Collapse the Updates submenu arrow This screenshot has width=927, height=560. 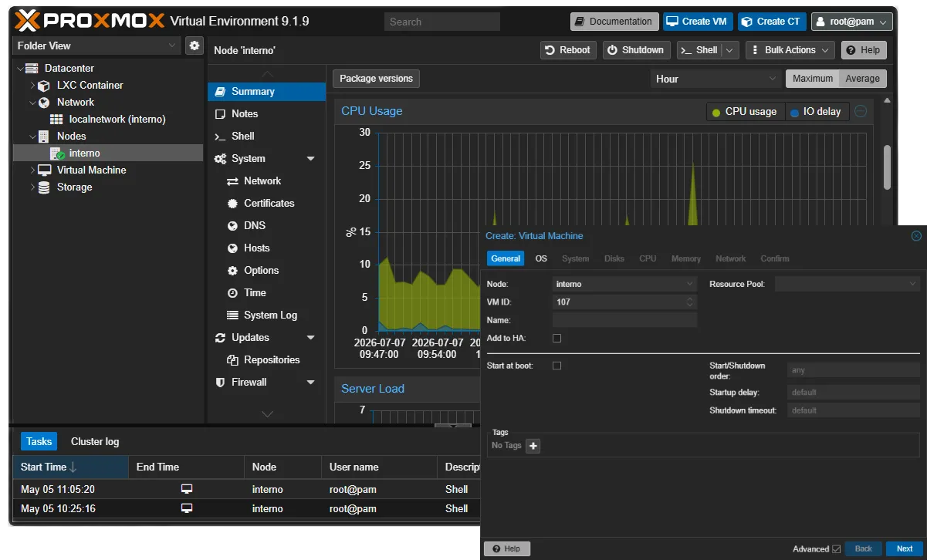pos(311,338)
